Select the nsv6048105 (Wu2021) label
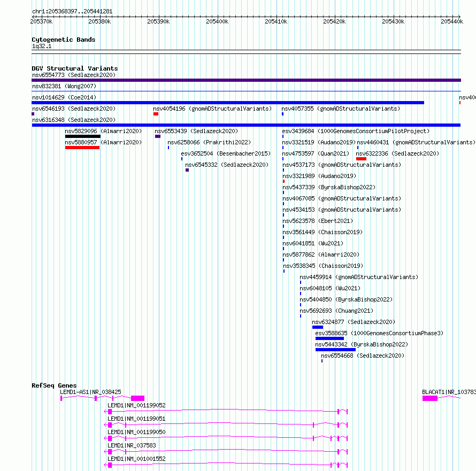 tap(330, 288)
